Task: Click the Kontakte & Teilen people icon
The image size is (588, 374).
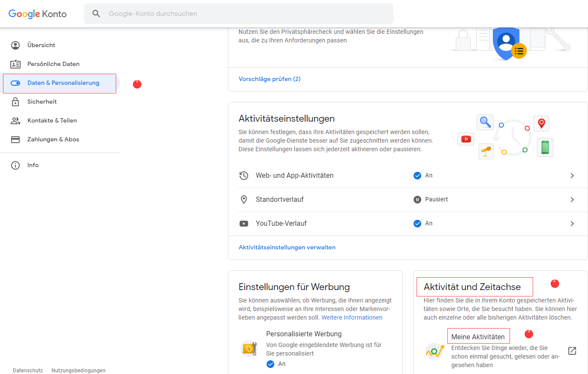Action: point(15,120)
